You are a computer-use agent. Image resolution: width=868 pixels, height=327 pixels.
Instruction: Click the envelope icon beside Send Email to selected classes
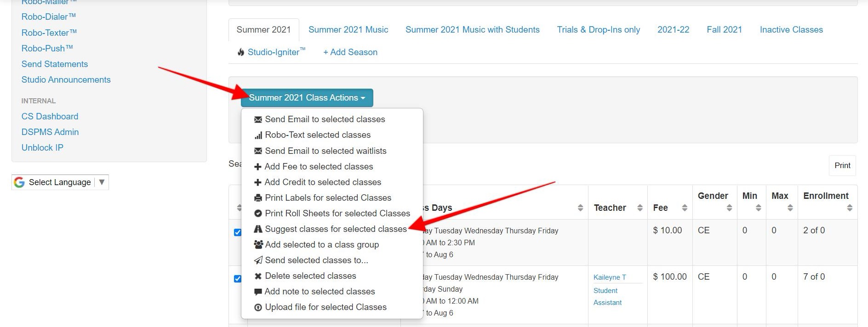258,119
